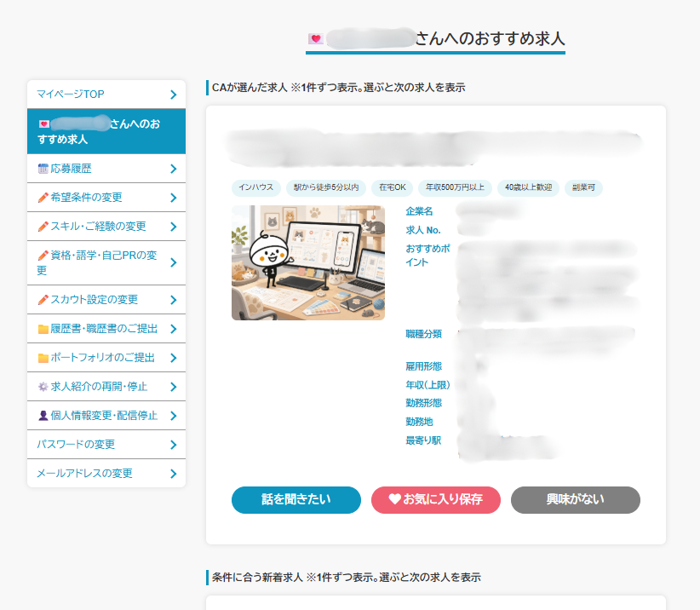Image resolution: width=700 pixels, height=610 pixels.
Task: Click the chevron on 個人情報変更･配信停止 row
Action: click(x=174, y=417)
